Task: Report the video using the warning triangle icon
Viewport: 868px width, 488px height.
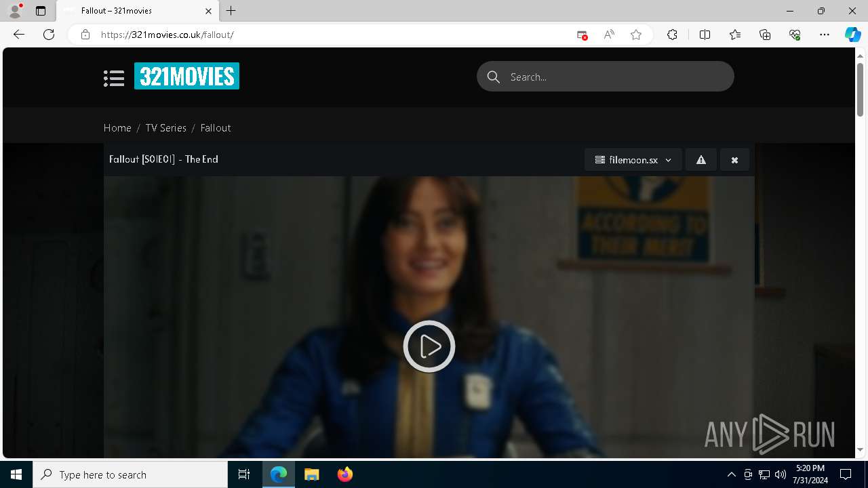Action: tap(701, 160)
